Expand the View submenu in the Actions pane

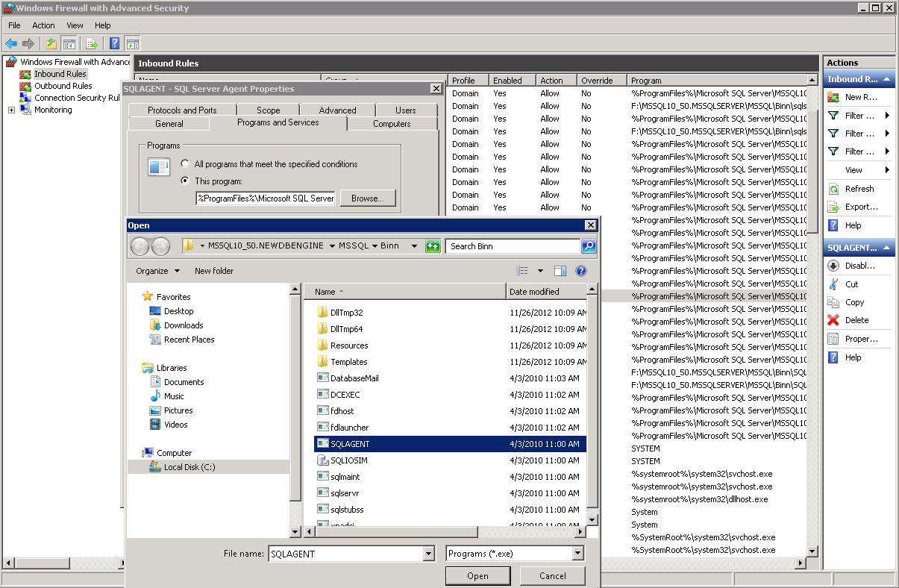pos(859,170)
